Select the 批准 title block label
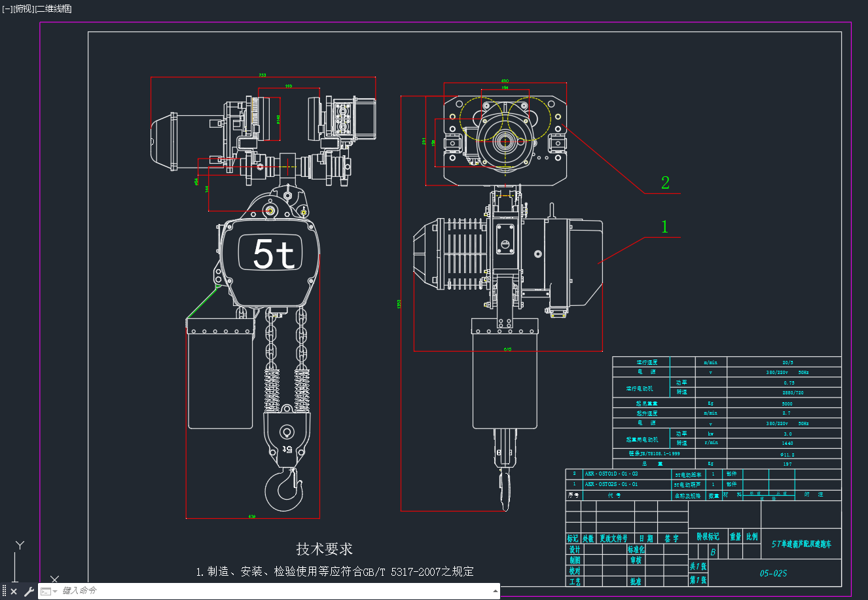Screen dimensions: 868x600 click(x=636, y=582)
